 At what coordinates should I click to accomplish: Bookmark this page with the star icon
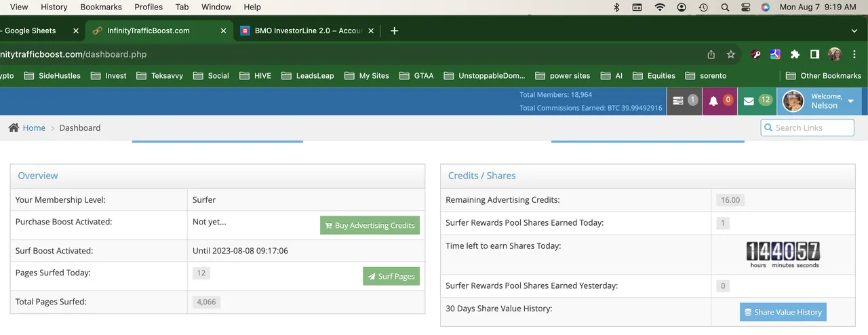pyautogui.click(x=730, y=54)
